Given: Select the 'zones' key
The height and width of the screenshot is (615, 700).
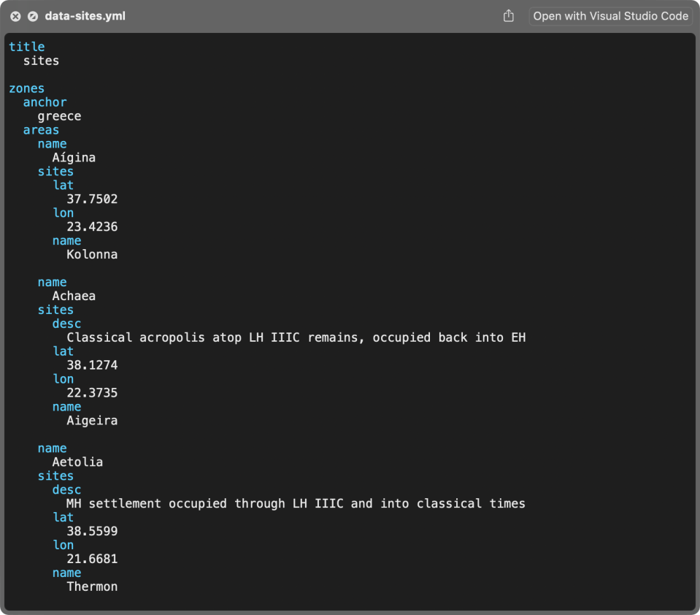Looking at the screenshot, I should coord(26,88).
